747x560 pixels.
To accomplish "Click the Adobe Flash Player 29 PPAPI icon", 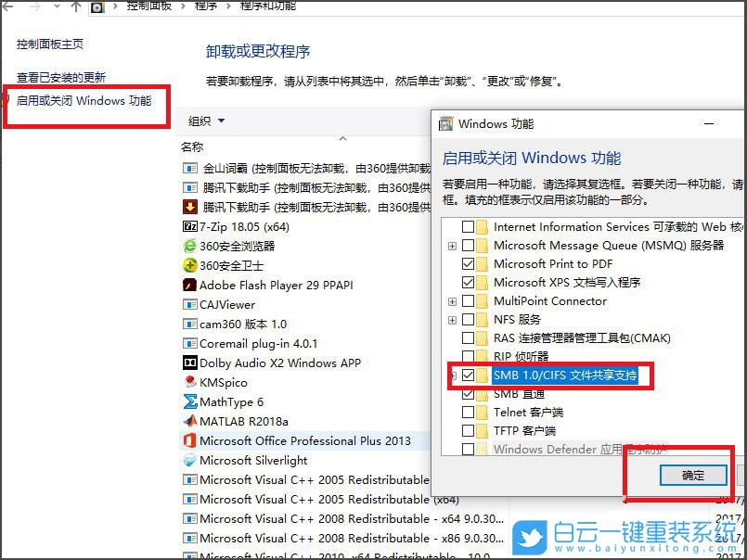I will pos(190,286).
